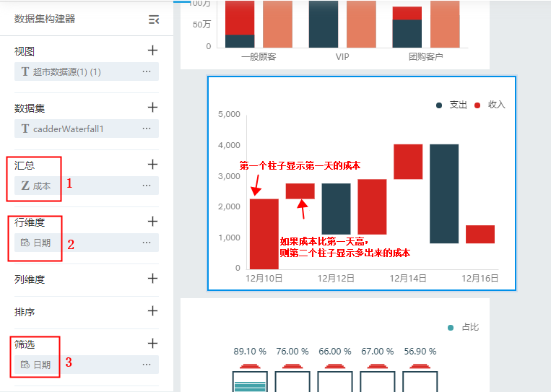Image resolution: width=551 pixels, height=392 pixels.
Task: Add a 筛选 condition with plus icon
Action: click(152, 343)
